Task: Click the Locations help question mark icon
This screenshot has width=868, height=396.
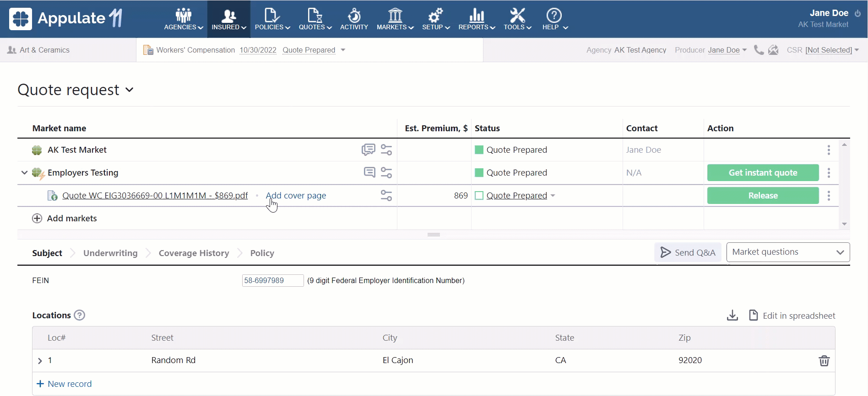Action: [80, 315]
